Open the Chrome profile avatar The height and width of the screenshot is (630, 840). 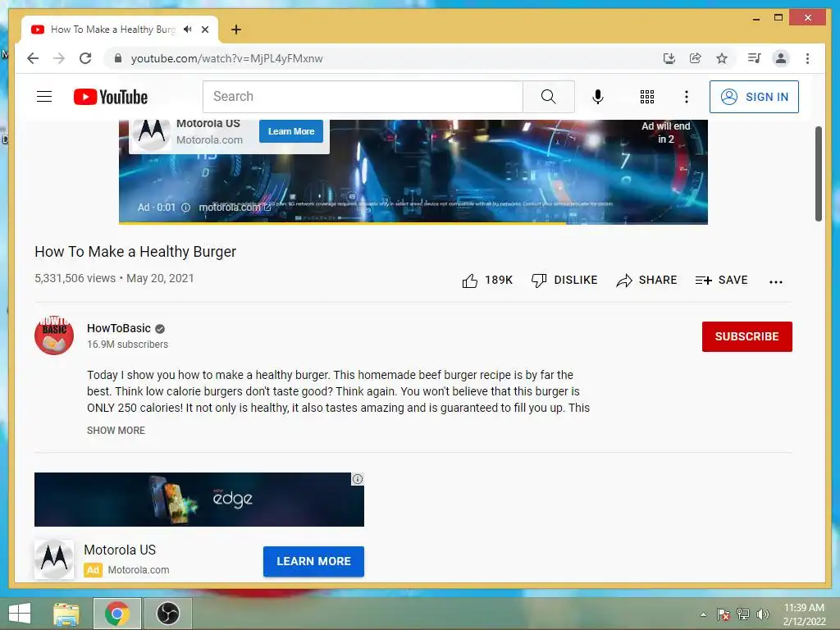781,58
